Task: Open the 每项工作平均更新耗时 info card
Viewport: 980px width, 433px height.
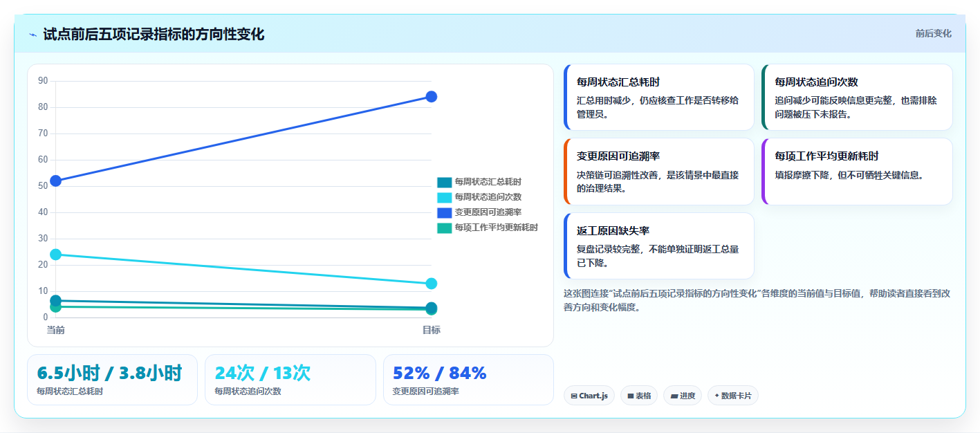Action: coord(857,172)
